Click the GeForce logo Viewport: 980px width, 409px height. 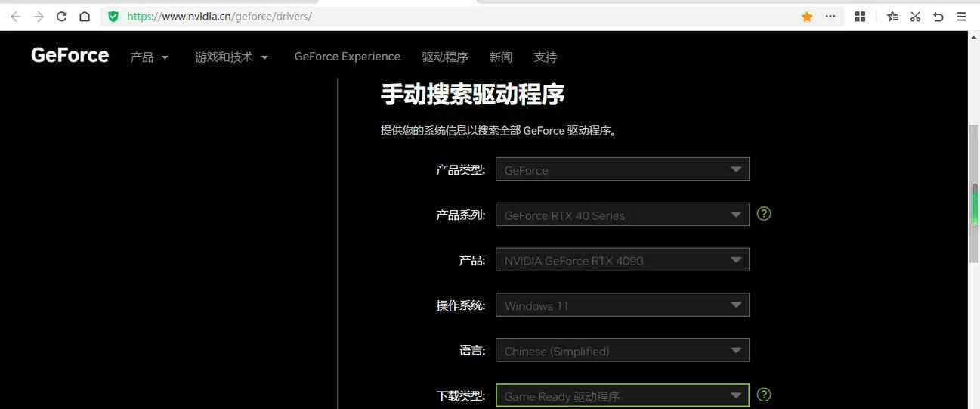pyautogui.click(x=70, y=55)
